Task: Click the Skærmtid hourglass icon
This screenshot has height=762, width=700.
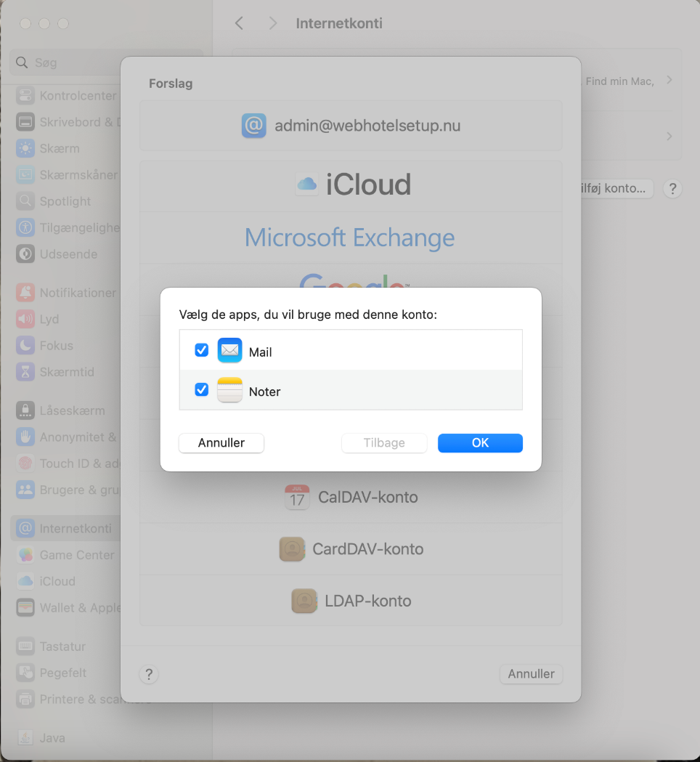Action: [x=25, y=372]
